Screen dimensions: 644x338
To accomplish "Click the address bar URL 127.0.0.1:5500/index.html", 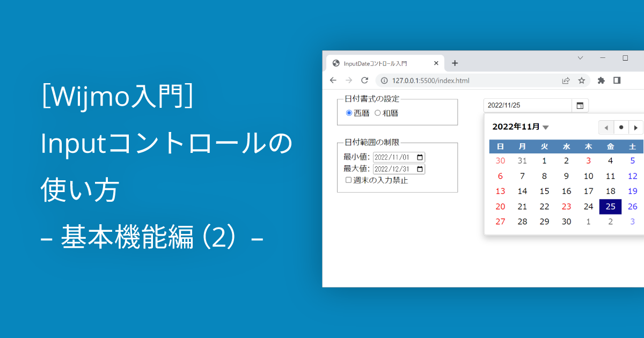I will [x=431, y=80].
